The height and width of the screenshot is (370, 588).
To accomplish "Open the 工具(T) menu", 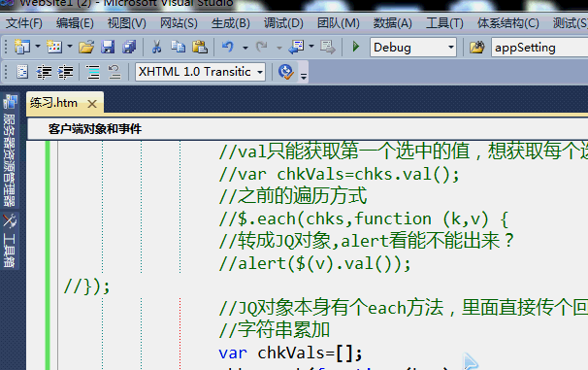I will click(x=444, y=23).
